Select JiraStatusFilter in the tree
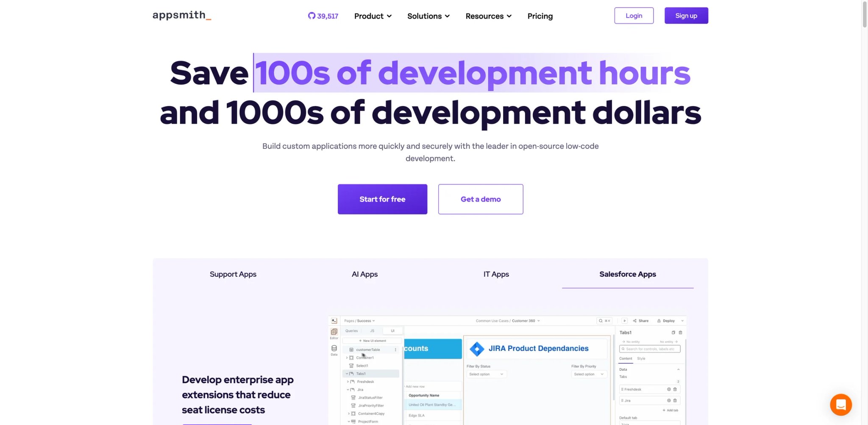The width and height of the screenshot is (868, 425). tap(370, 397)
